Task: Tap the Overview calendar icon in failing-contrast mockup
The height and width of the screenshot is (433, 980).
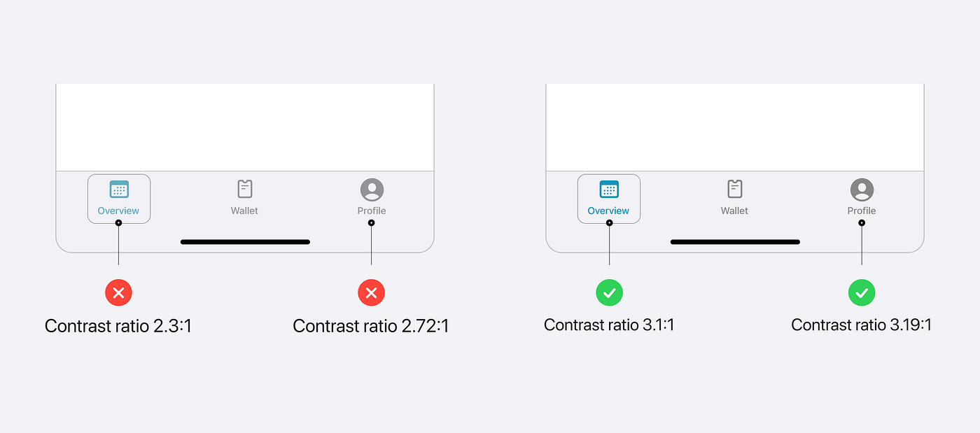Action: point(119,189)
